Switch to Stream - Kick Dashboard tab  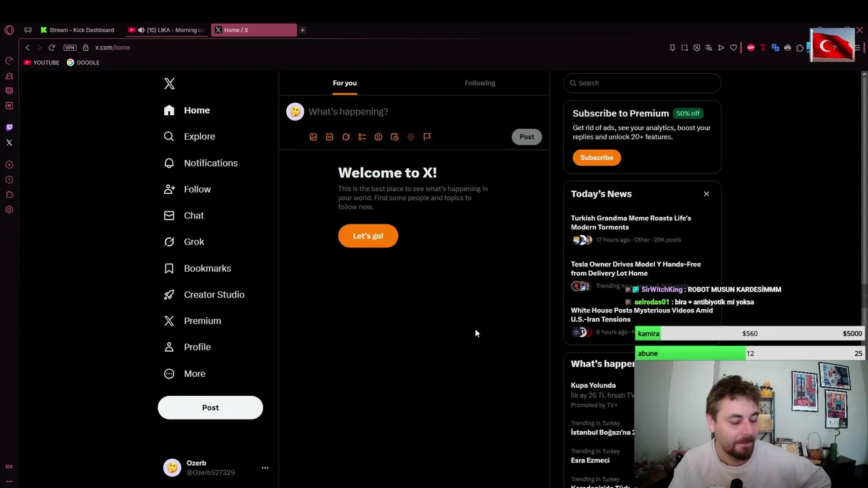pyautogui.click(x=77, y=30)
